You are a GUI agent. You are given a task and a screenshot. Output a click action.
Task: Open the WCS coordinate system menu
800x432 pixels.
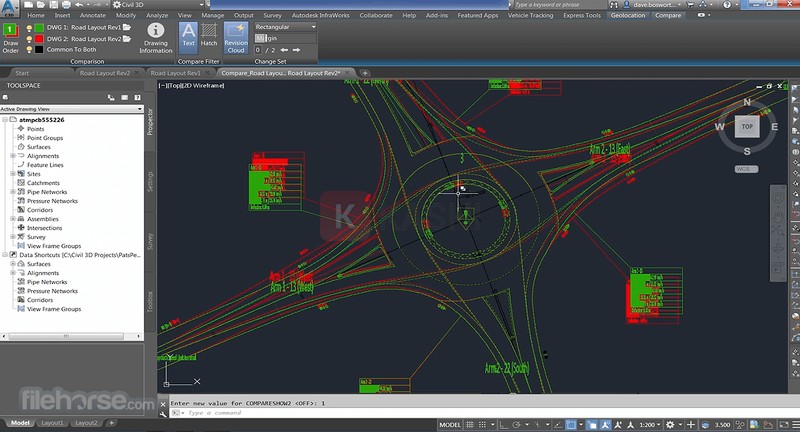[746, 169]
